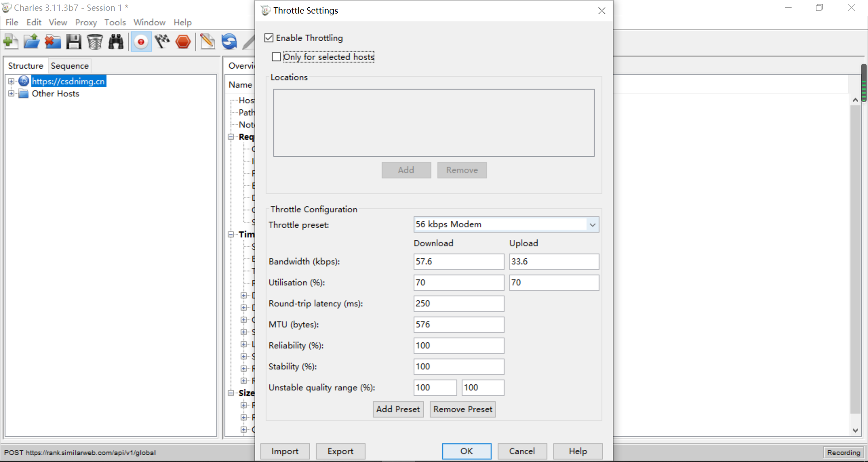This screenshot has height=462, width=868.
Task: Click the Add Preset button
Action: click(398, 409)
